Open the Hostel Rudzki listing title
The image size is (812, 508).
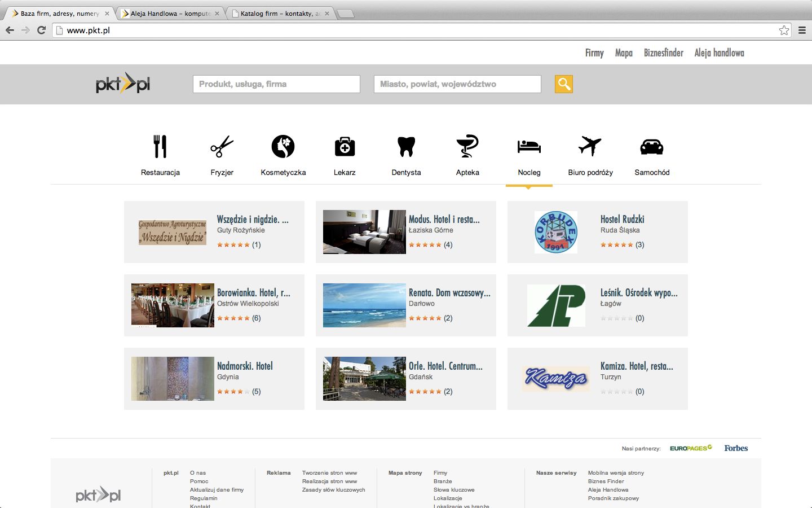click(622, 219)
